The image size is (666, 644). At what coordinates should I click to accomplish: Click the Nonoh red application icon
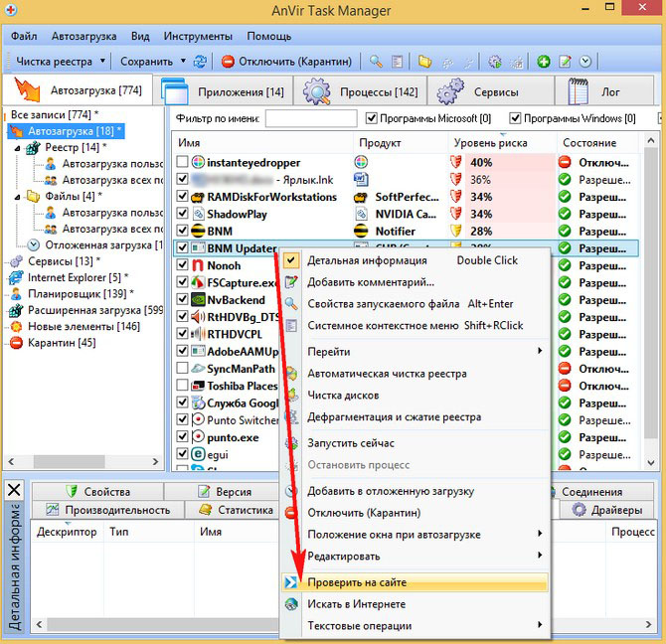coord(197,265)
